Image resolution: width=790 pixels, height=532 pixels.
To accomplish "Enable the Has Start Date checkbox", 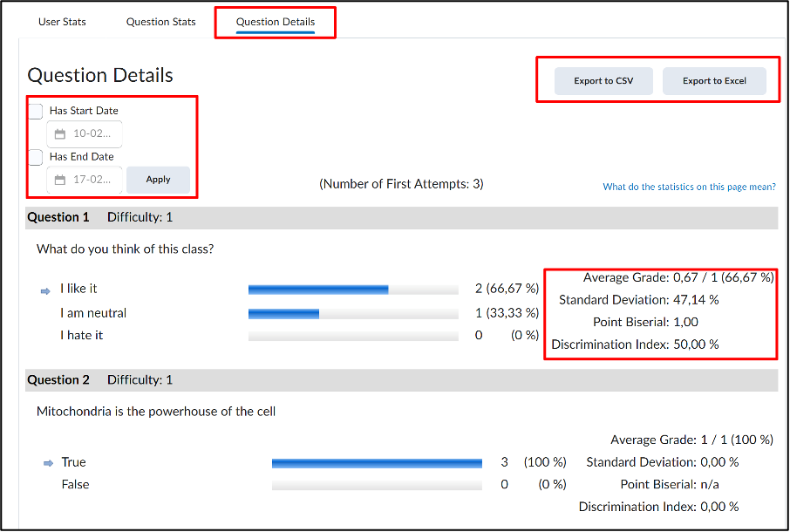I will tap(35, 112).
